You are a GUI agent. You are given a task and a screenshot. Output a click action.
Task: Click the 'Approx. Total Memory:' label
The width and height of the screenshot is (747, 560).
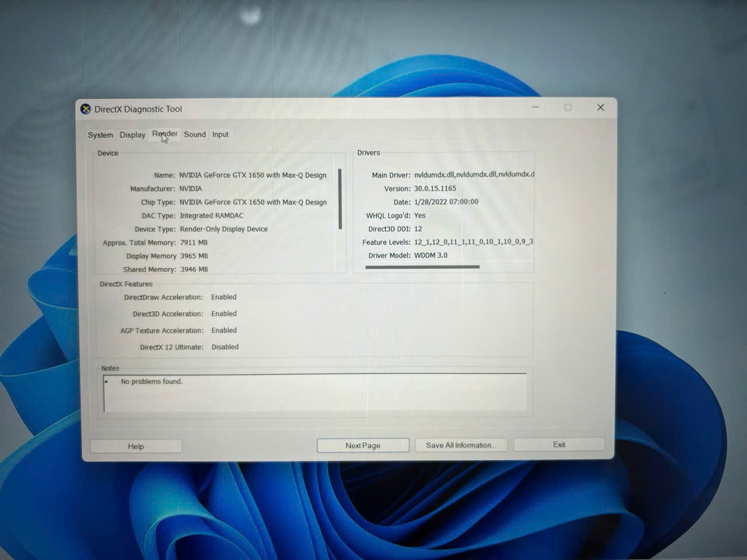tap(139, 243)
